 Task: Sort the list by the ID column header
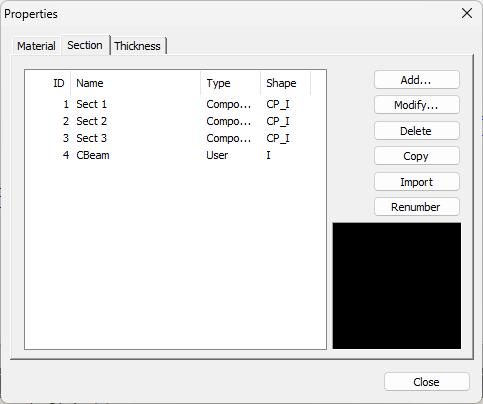coord(48,83)
